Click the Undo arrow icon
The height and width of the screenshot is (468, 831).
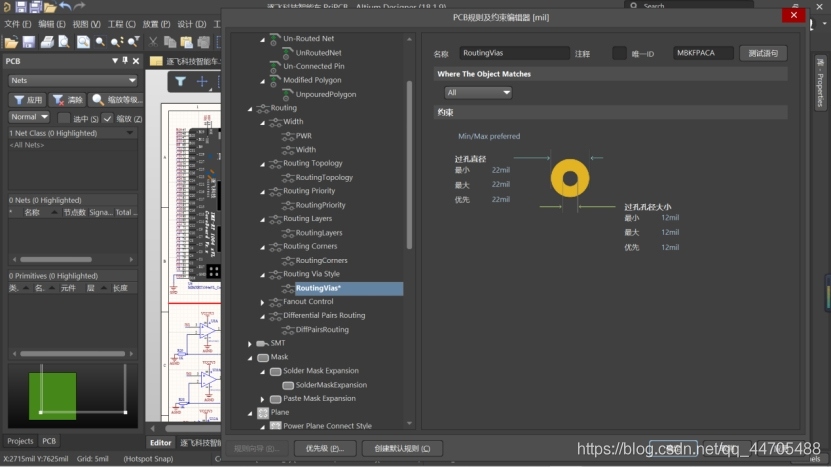[x=65, y=6]
